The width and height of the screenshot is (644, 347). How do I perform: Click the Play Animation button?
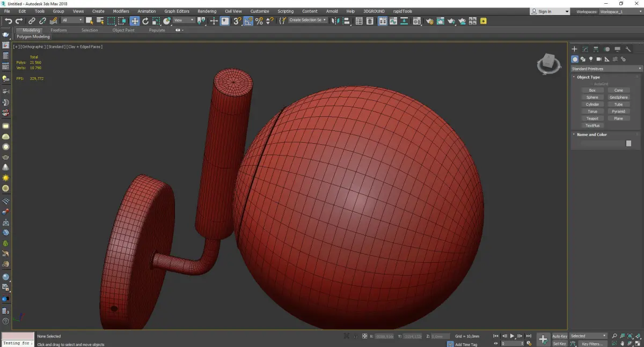click(513, 336)
